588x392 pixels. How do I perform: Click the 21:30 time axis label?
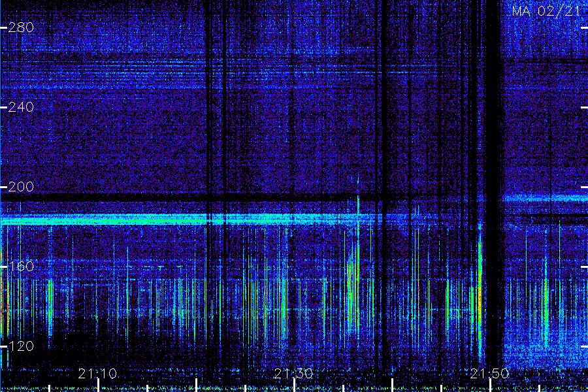coord(293,374)
